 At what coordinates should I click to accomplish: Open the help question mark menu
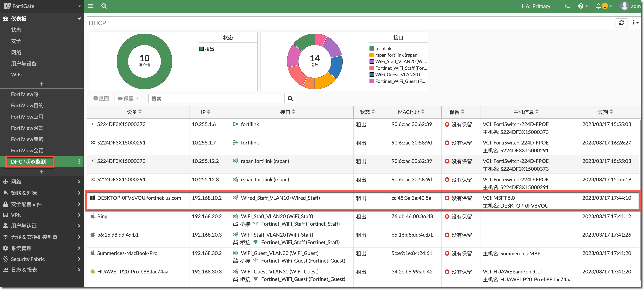click(x=581, y=6)
